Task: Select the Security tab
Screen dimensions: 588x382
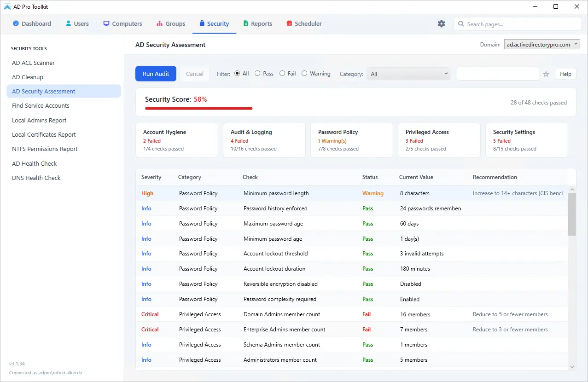Action: click(214, 23)
